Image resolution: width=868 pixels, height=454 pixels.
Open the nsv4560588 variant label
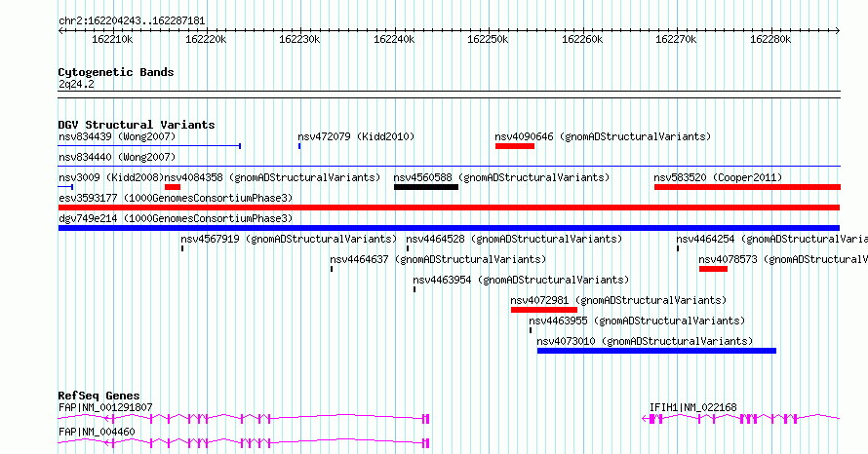click(501, 177)
